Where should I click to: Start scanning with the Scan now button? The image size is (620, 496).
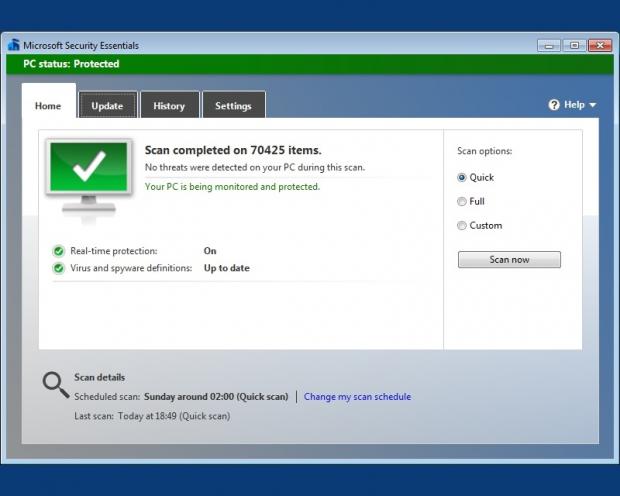click(x=509, y=259)
